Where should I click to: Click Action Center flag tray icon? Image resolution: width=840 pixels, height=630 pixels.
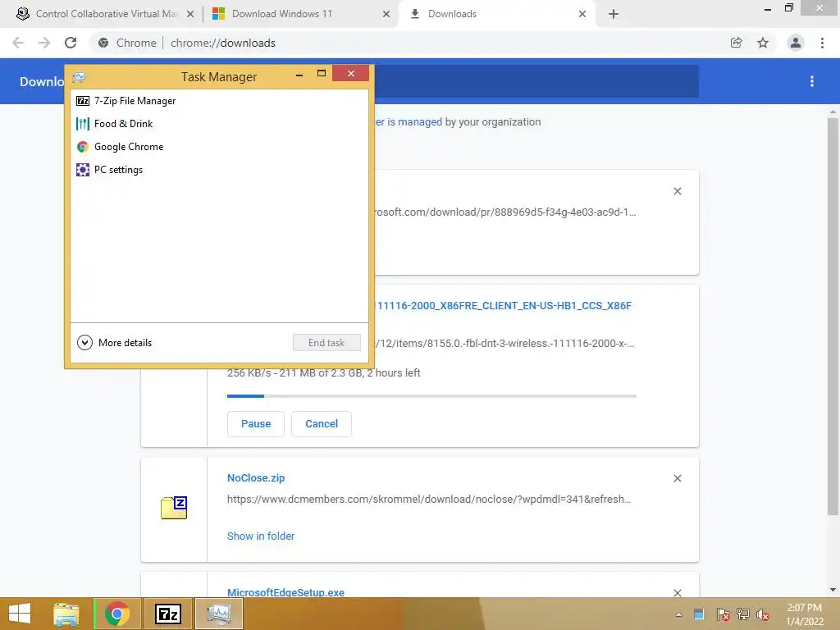723,614
